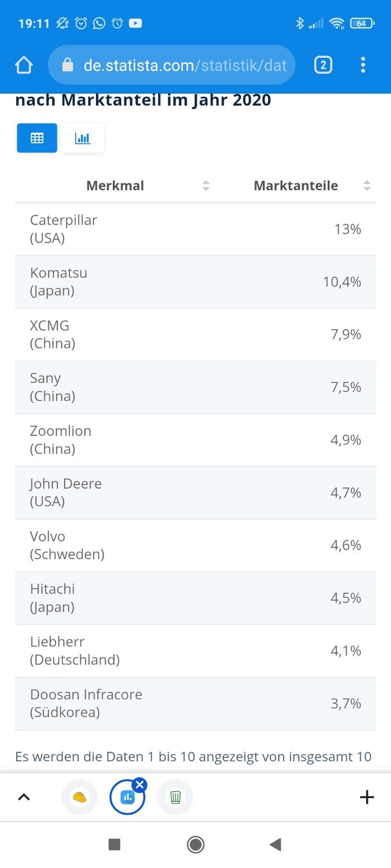Tap the Android home circle button
The width and height of the screenshot is (391, 868).
point(195,844)
